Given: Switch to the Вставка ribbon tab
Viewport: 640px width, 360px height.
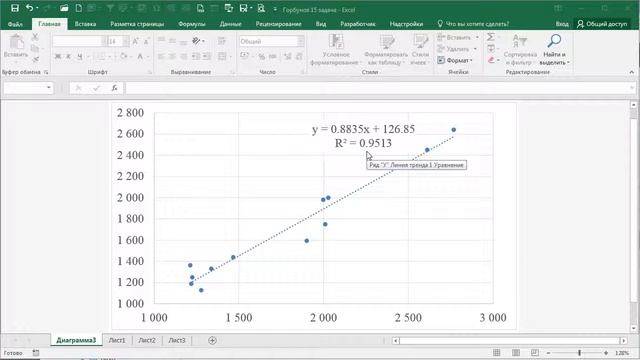Looking at the screenshot, I should pos(85,24).
